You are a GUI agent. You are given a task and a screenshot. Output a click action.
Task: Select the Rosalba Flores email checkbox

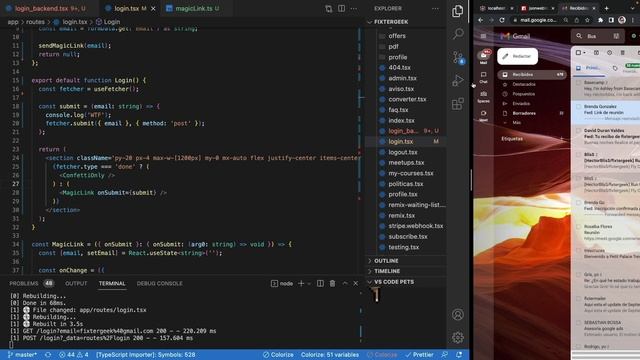coord(578,227)
